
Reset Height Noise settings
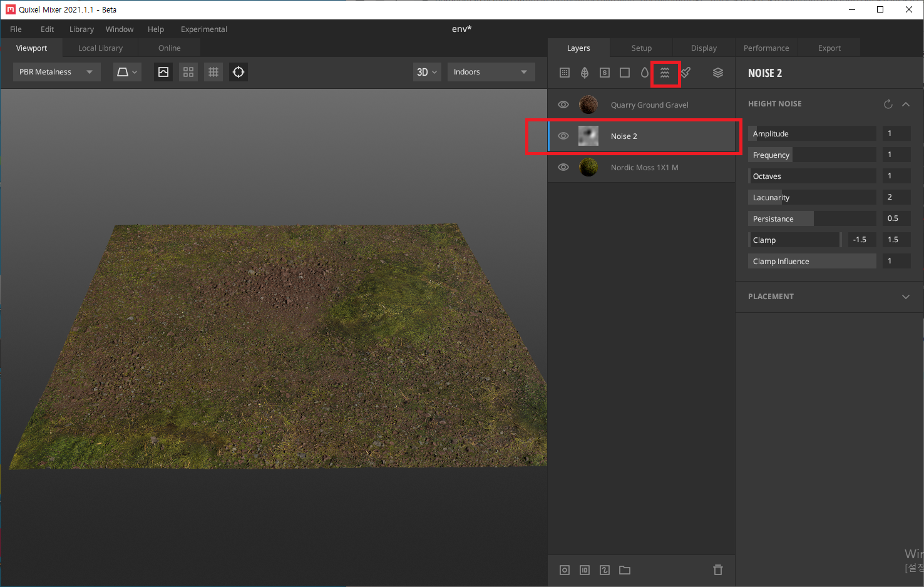pyautogui.click(x=888, y=104)
